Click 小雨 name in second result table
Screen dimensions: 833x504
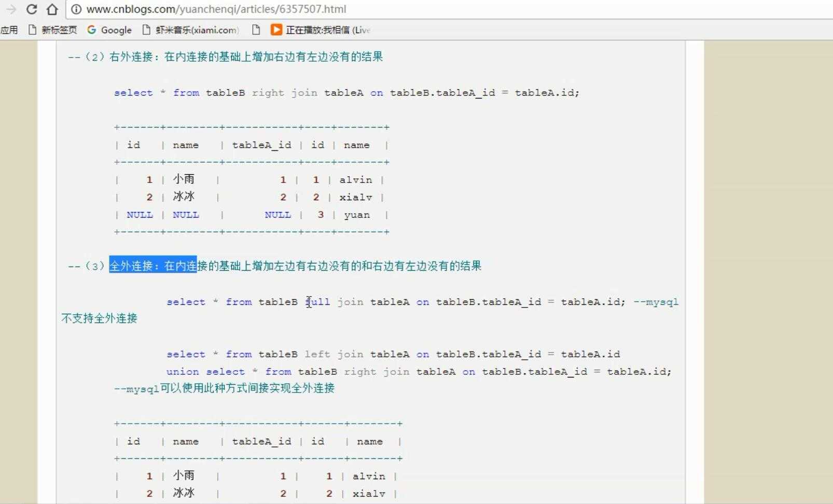tap(184, 475)
